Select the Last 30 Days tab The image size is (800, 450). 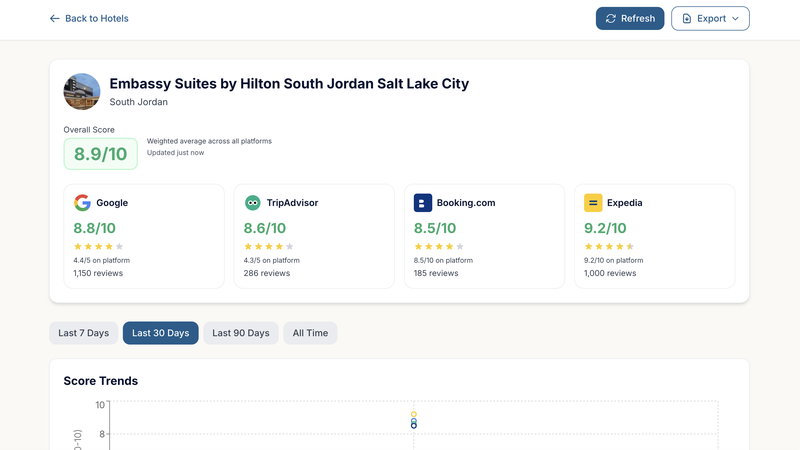click(x=161, y=333)
